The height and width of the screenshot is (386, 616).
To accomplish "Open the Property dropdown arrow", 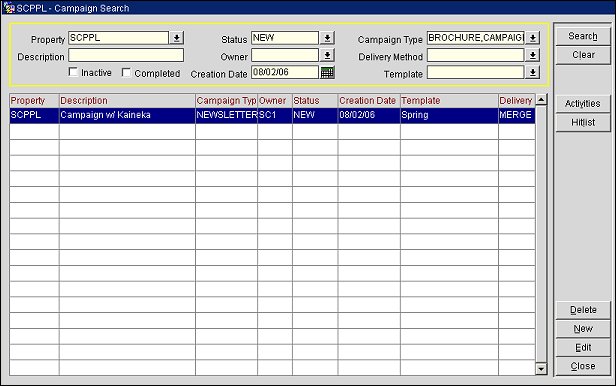I will 177,38.
